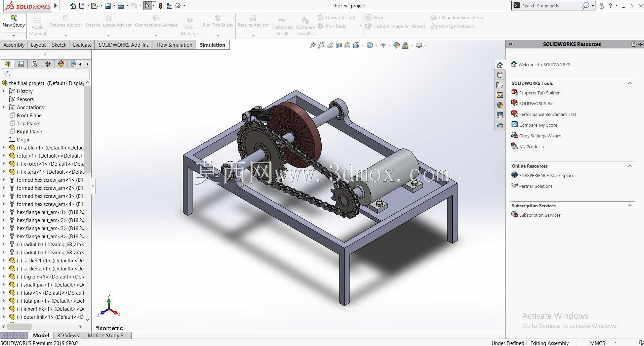644x346 pixels.
Task: Expand the Annotations tree node
Action: point(4,107)
